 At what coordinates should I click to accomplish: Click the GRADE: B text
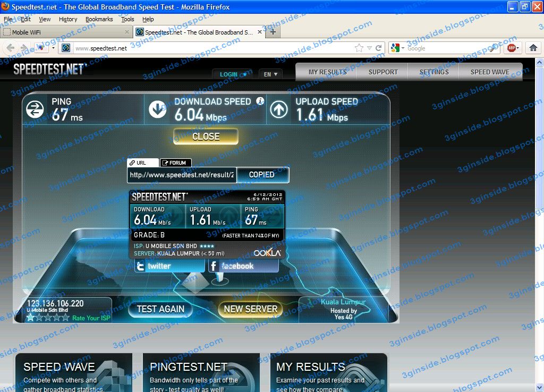[x=149, y=235]
